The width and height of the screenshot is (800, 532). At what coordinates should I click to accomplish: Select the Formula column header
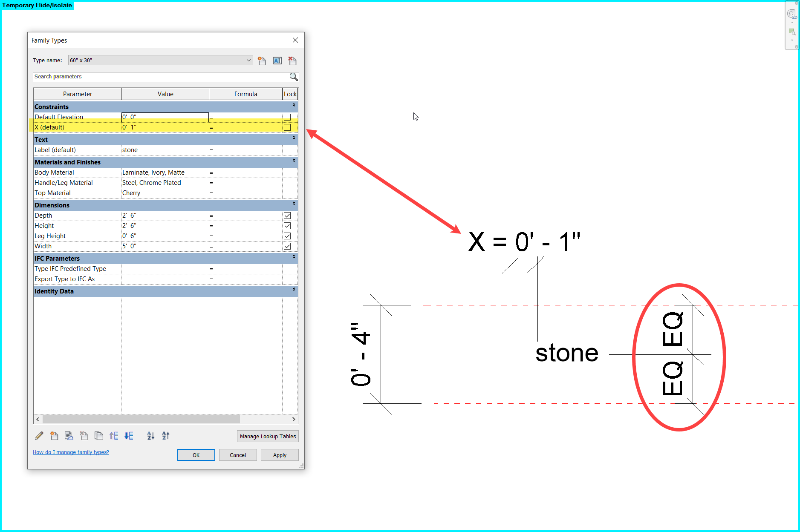coord(245,94)
